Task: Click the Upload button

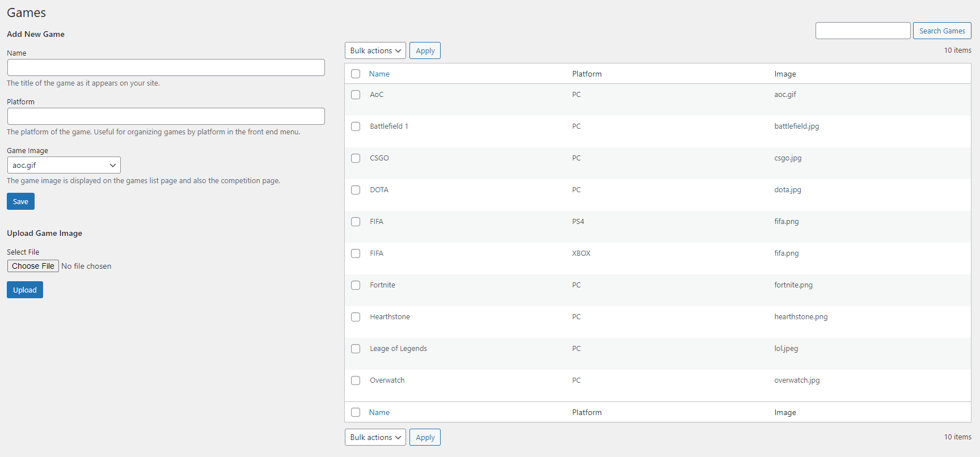Action: [25, 290]
